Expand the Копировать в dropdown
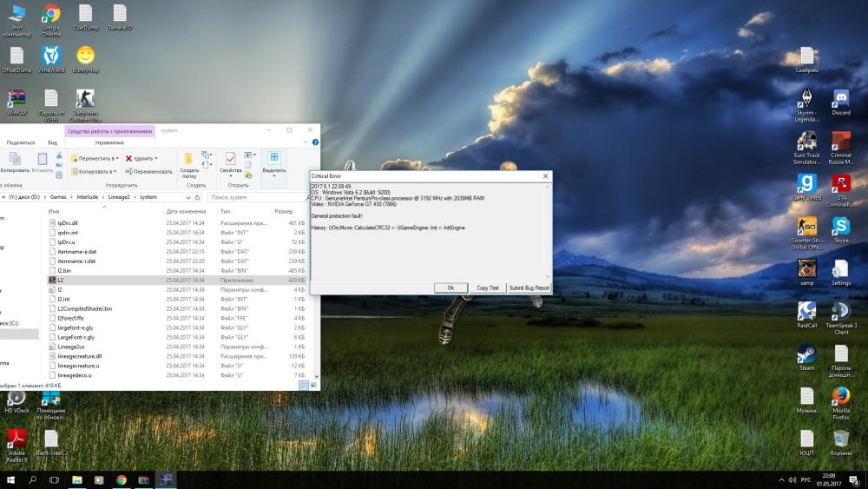Viewport: 868px width, 489px height. 95,171
